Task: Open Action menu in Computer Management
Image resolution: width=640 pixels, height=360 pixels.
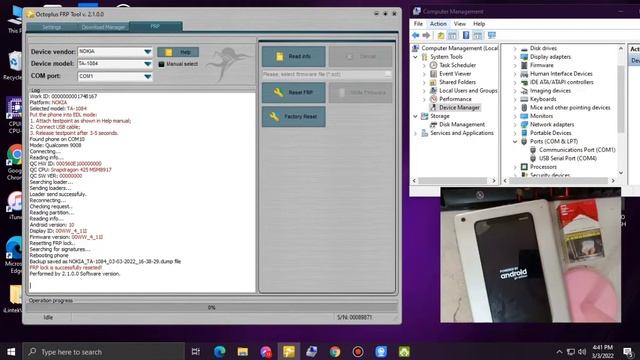Action: click(x=438, y=24)
